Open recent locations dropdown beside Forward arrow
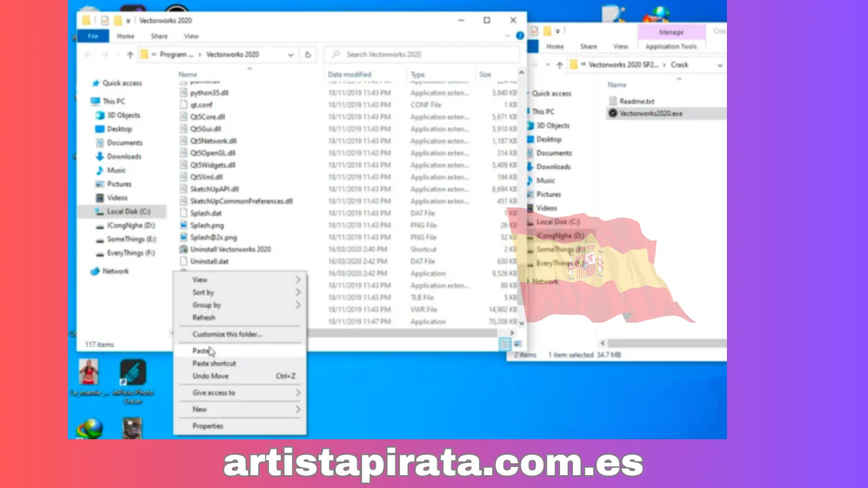The height and width of the screenshot is (488, 868). tap(117, 55)
